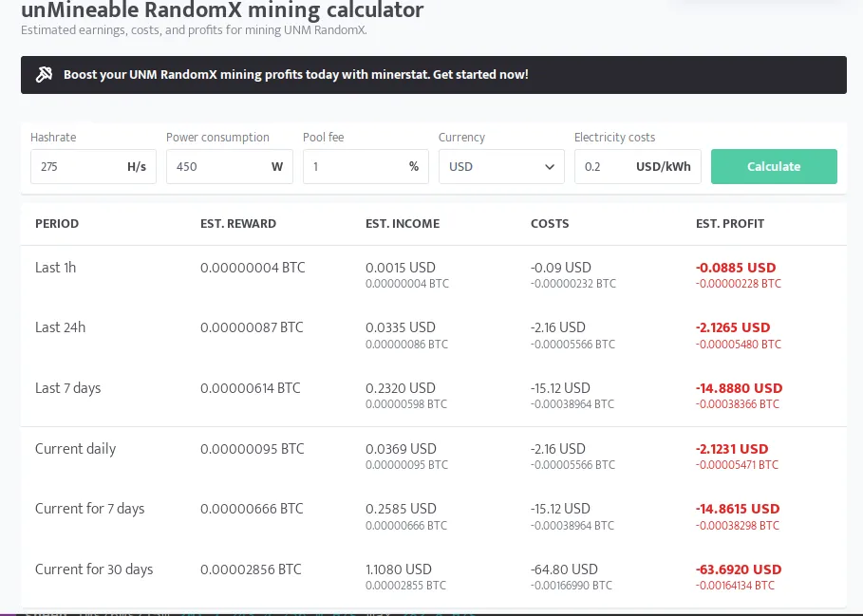Click BTC cost -0.00166990 BTC
The image size is (863, 616).
pos(572,586)
